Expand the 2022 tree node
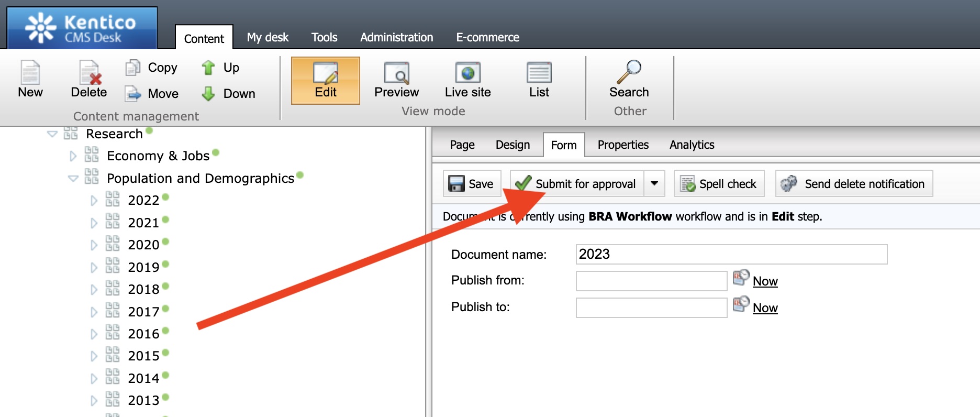This screenshot has width=980, height=417. [94, 201]
